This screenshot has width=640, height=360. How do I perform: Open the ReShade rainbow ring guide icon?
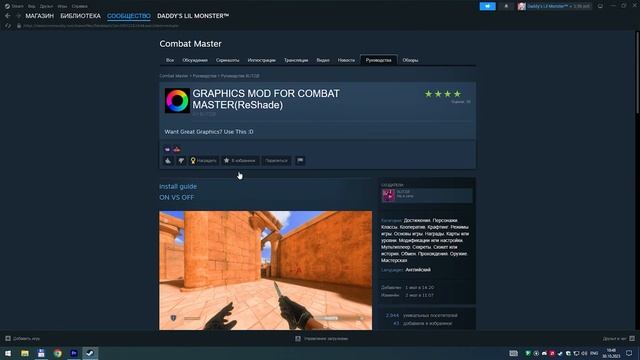(177, 100)
